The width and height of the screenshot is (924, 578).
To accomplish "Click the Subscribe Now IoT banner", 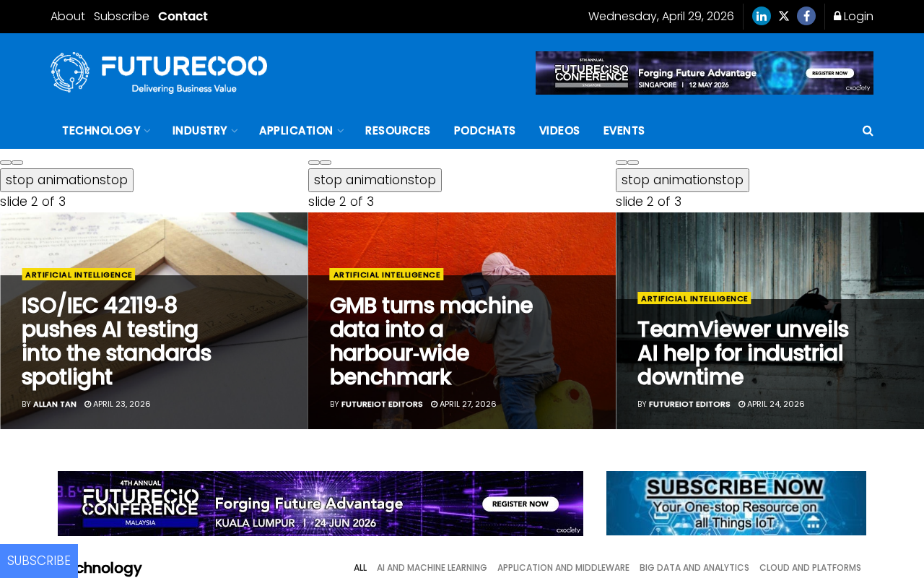I will pos(736,503).
